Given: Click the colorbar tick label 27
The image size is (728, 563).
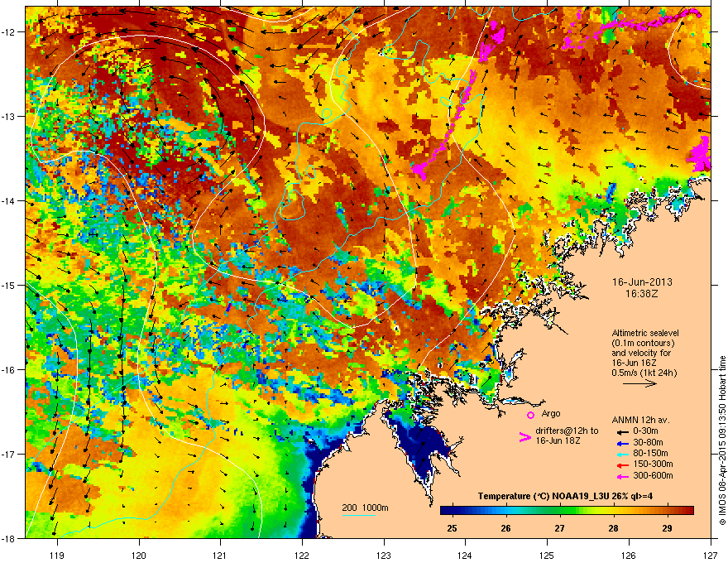Looking at the screenshot, I should (559, 528).
